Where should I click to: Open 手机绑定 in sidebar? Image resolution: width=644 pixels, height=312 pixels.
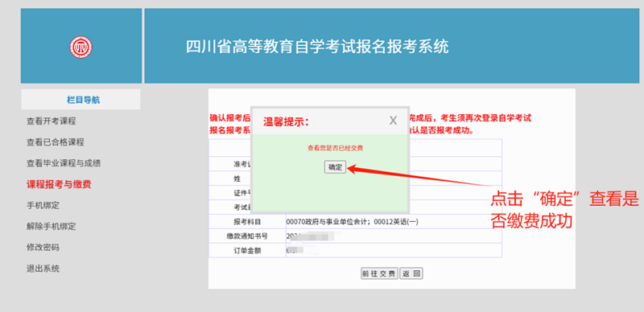click(43, 206)
